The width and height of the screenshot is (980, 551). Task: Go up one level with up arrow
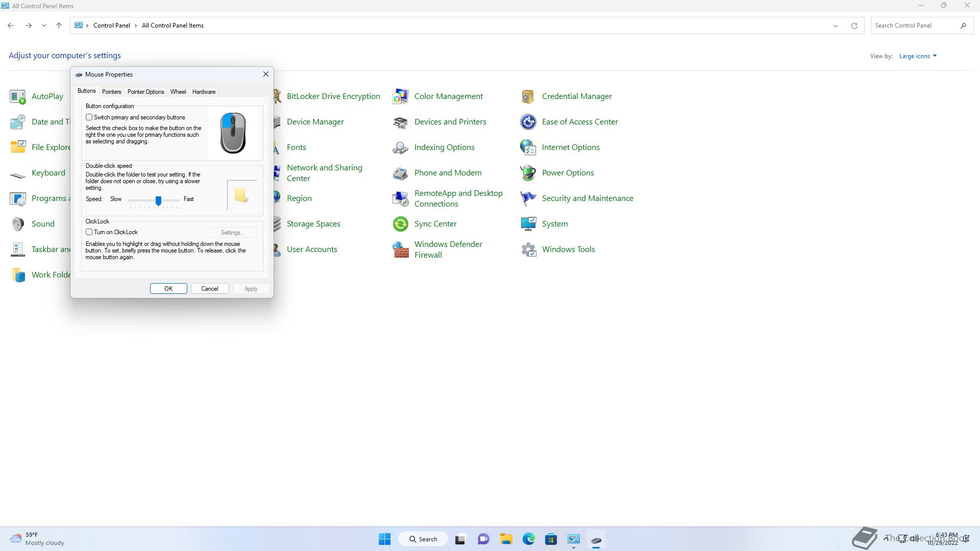(x=59, y=26)
